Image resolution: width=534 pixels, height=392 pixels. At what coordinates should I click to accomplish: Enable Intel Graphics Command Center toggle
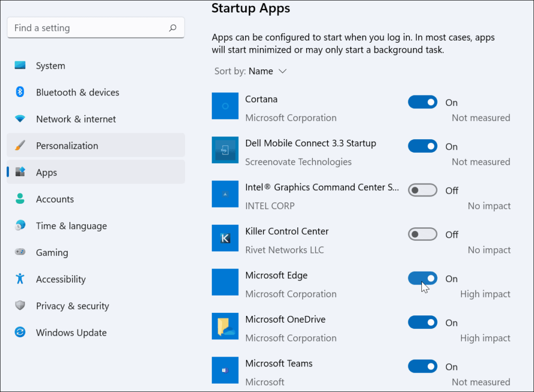422,190
